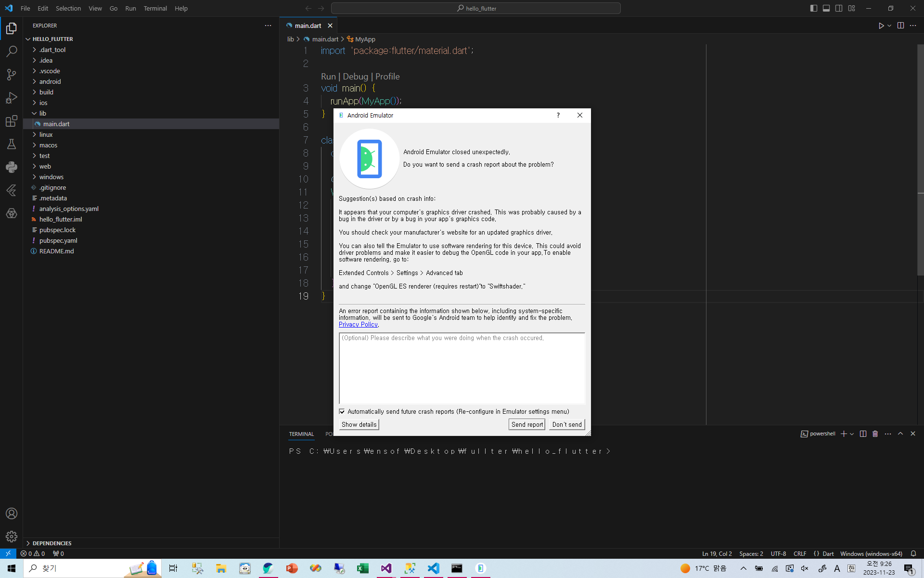
Task: Split the editor to the right
Action: pyautogui.click(x=900, y=26)
